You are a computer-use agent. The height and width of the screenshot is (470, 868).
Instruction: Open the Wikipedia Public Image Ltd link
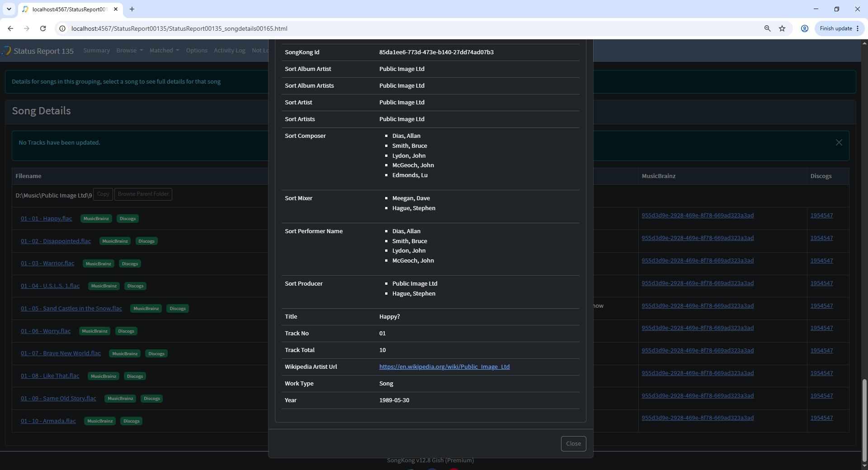click(x=444, y=367)
